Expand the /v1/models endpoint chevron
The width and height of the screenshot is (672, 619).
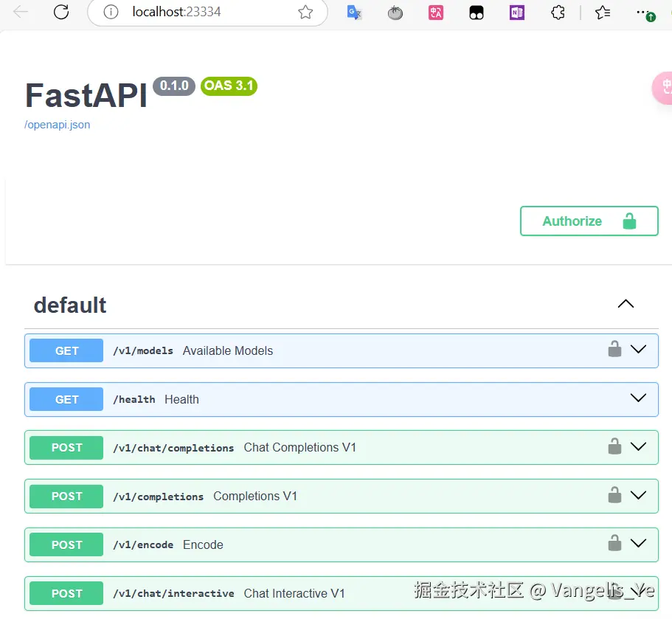[638, 350]
